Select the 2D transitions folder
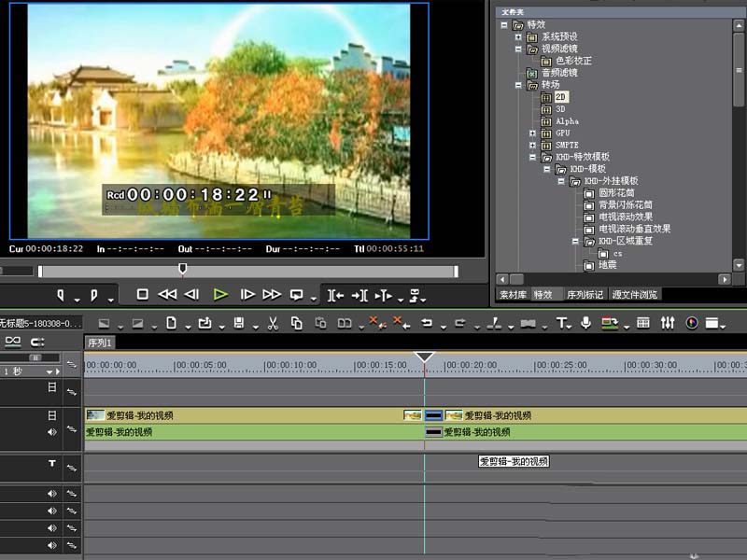Viewport: 747px width, 560px height. [561, 97]
